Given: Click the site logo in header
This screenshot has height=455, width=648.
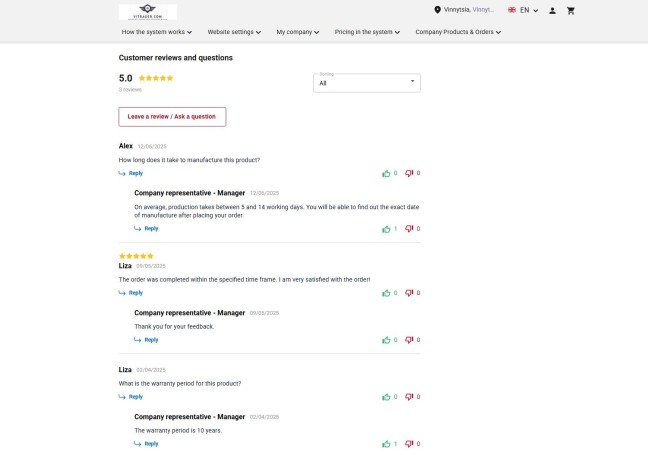Looking at the screenshot, I should click(x=148, y=12).
